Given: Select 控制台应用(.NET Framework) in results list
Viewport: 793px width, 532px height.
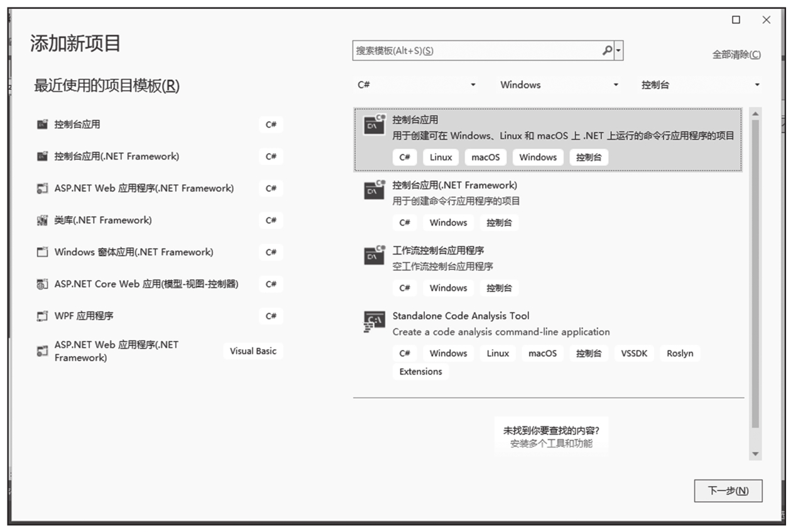Looking at the screenshot, I should point(455,185).
